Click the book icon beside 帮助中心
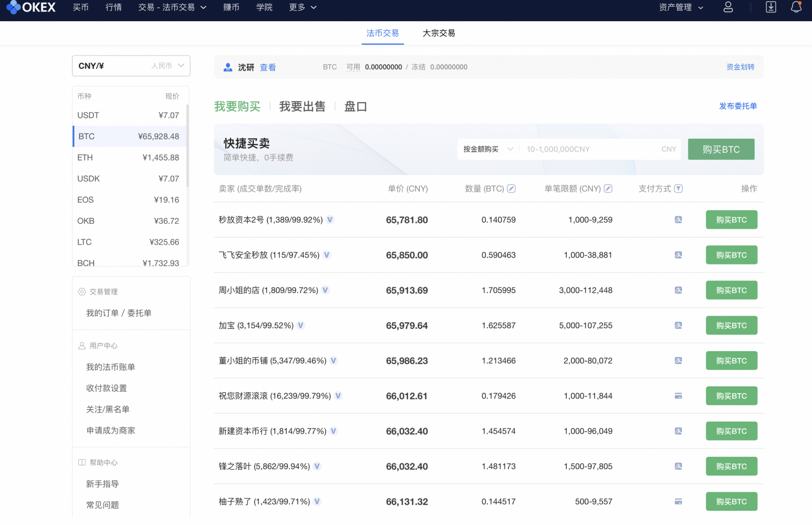 [x=82, y=462]
